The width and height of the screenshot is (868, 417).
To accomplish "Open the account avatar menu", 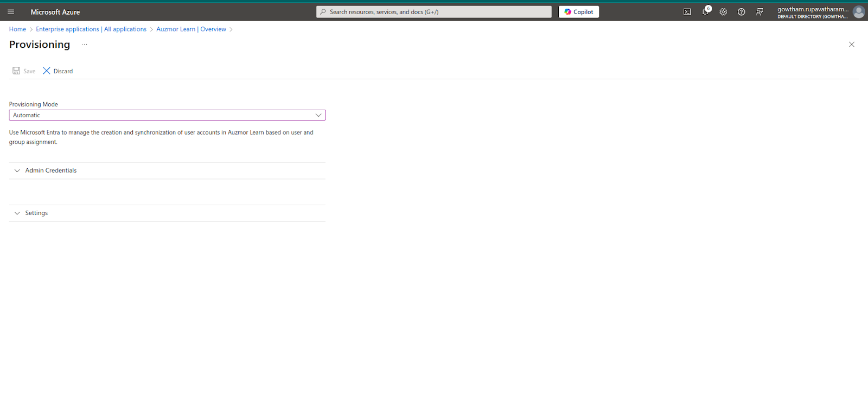I will (859, 12).
